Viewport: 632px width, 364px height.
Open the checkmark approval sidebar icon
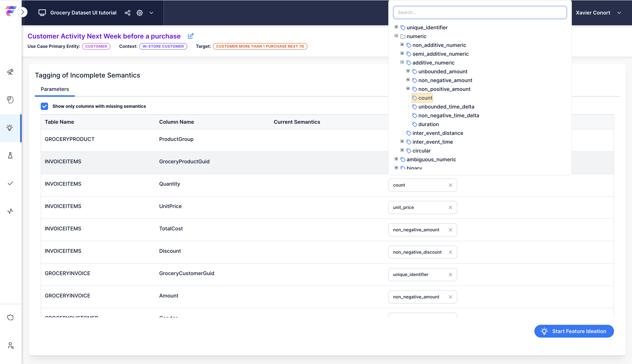pyautogui.click(x=10, y=183)
